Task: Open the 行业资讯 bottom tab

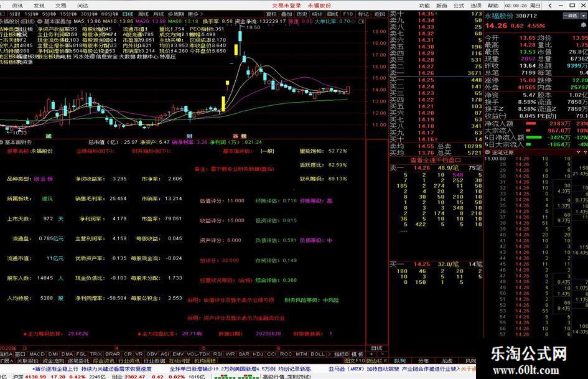Action: 129,360
